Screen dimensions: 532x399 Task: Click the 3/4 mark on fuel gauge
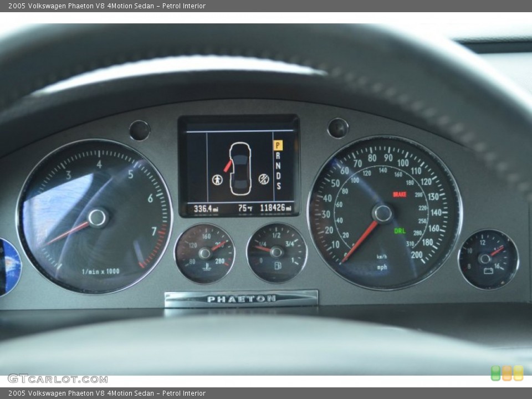coord(289,244)
